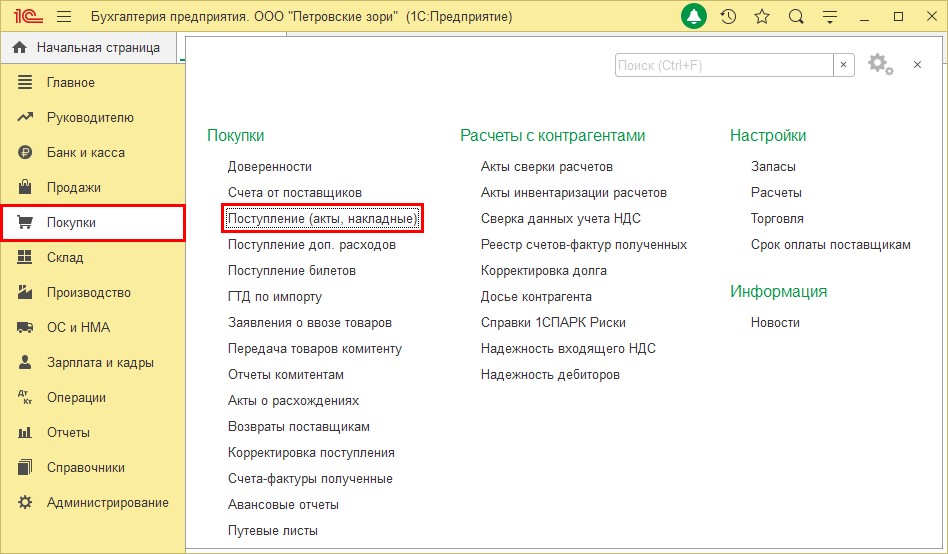Open favorites star icon
The image size is (948, 554).
(x=762, y=16)
